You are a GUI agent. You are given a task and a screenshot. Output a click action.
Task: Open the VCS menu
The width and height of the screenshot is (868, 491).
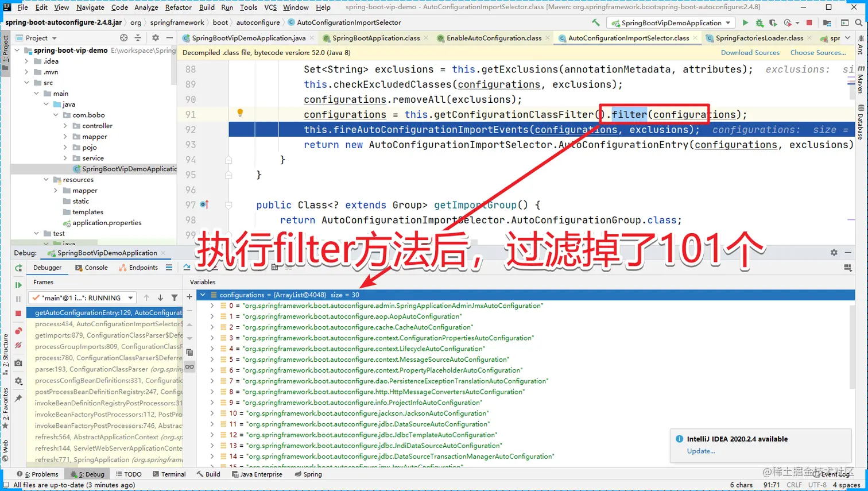[270, 7]
